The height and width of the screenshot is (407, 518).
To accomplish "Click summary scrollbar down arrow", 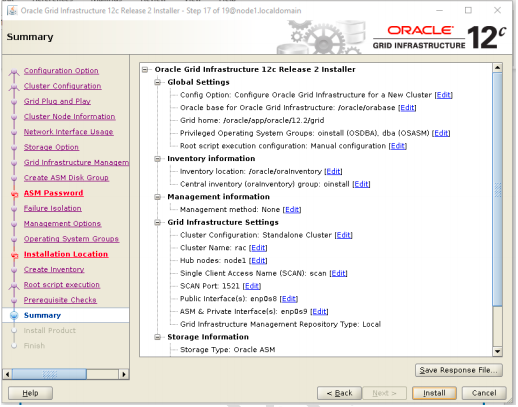I will [x=497, y=351].
